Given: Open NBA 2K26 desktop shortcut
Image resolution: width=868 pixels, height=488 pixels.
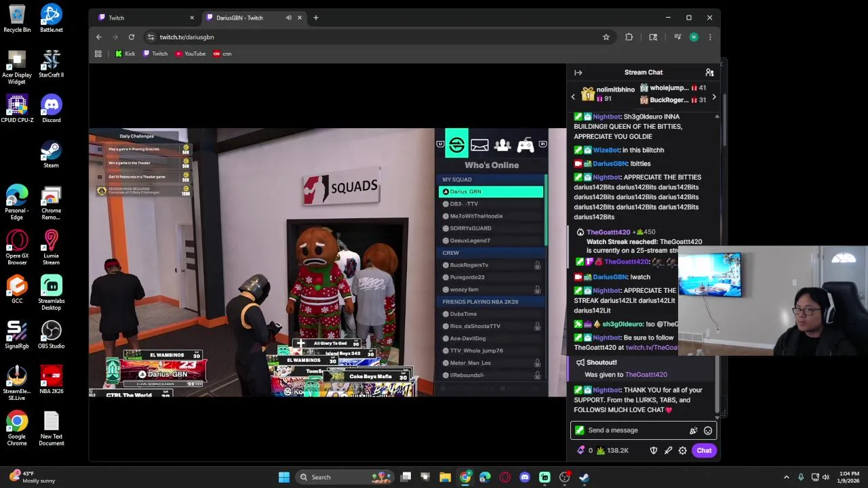Looking at the screenshot, I should click(x=52, y=380).
